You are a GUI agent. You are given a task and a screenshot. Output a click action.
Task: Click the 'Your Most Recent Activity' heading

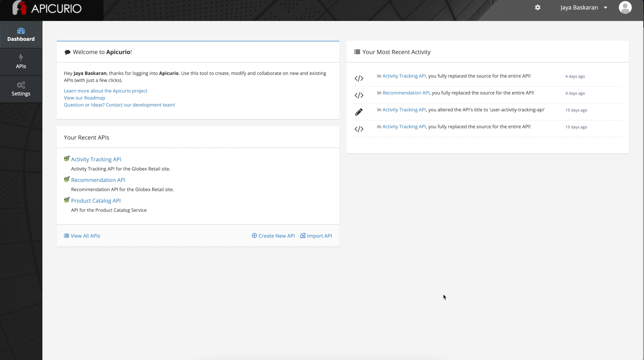[x=396, y=52]
